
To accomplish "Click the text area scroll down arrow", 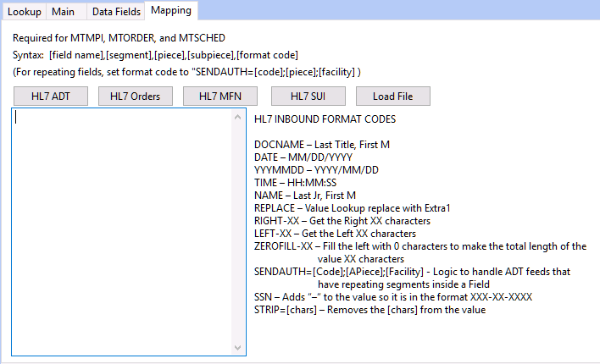I will 237,348.
